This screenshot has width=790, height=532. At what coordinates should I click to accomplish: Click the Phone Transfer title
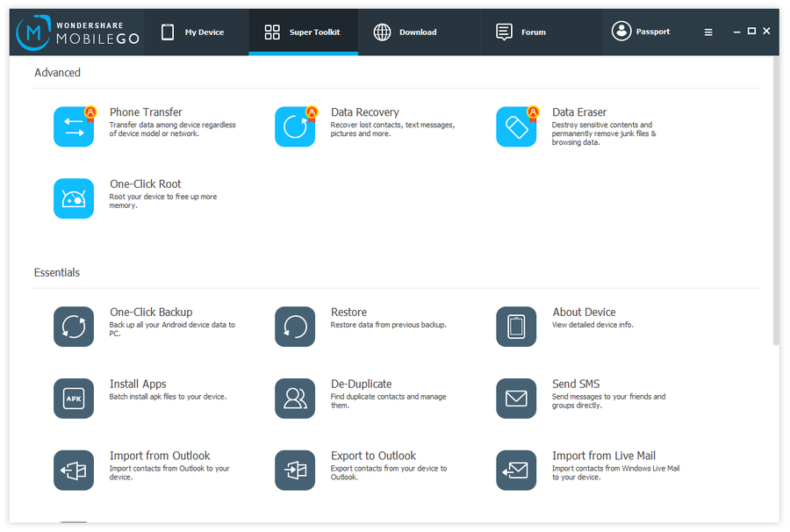(146, 112)
